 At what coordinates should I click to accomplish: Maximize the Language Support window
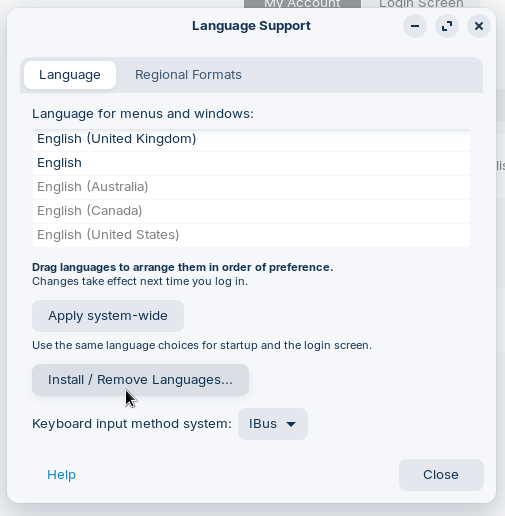[447, 26]
